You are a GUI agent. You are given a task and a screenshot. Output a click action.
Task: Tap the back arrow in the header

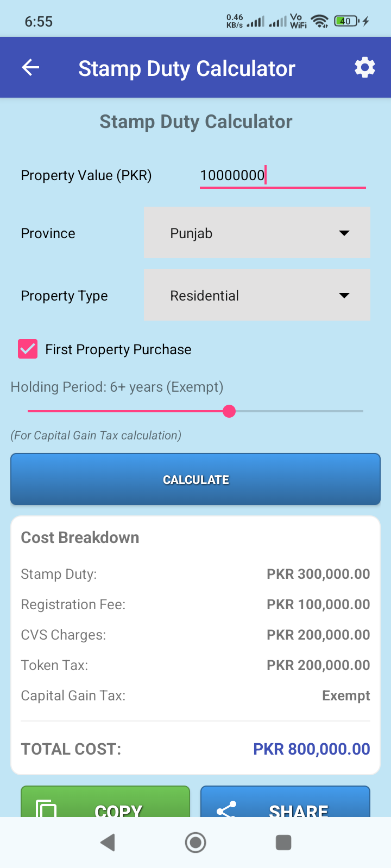click(x=31, y=68)
